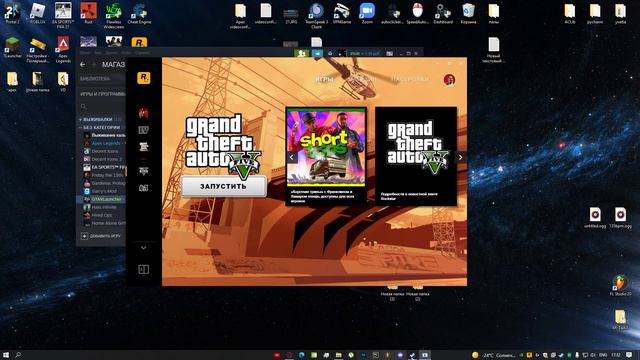This screenshot has width=640, height=360.
Task: Open the notification center in taskbar
Action: coord(629,355)
